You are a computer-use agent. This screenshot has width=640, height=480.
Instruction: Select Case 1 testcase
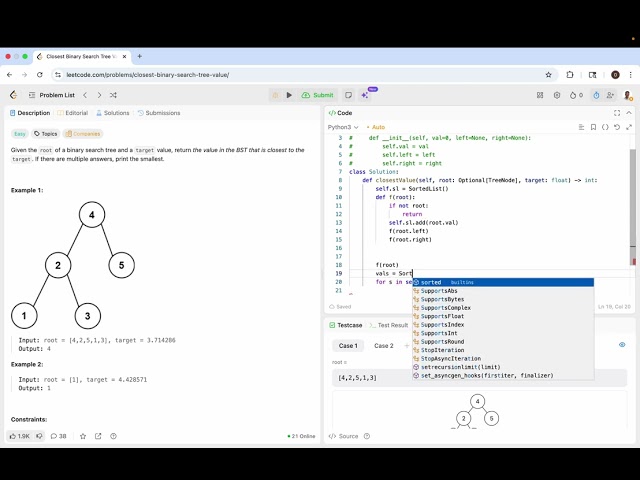point(348,346)
